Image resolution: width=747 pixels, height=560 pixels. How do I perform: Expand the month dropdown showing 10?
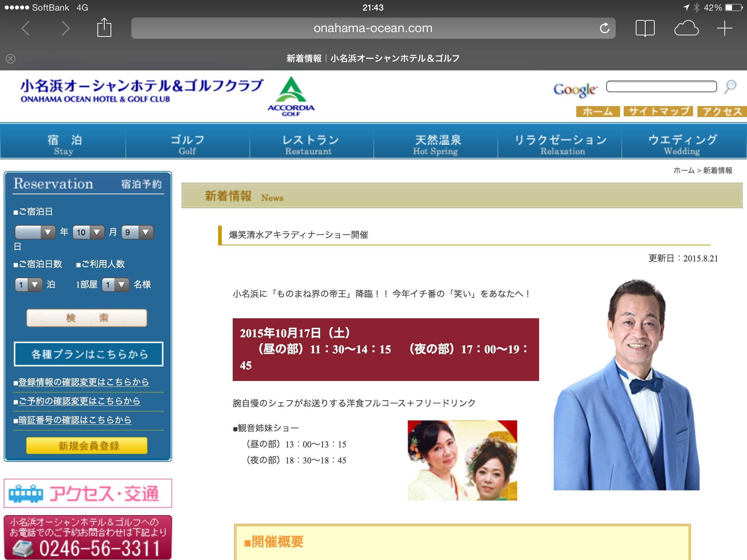tap(89, 232)
